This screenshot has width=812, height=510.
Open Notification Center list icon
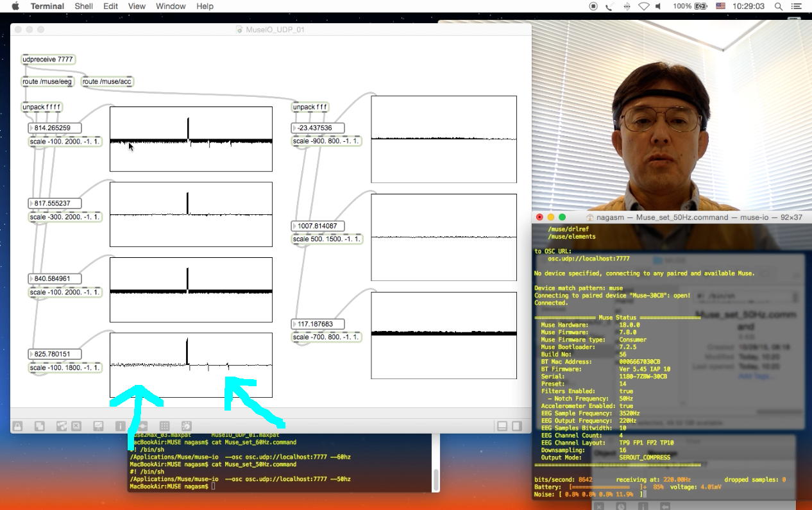click(797, 6)
